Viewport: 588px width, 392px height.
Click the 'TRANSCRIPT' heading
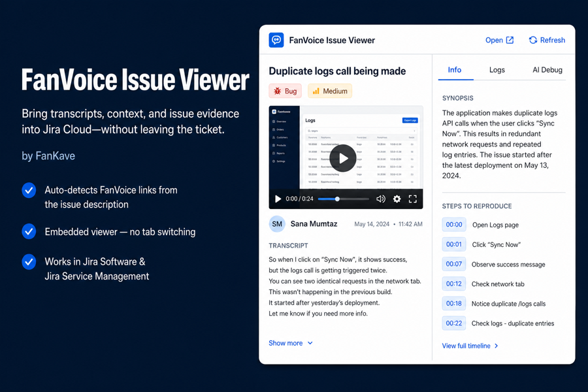288,246
